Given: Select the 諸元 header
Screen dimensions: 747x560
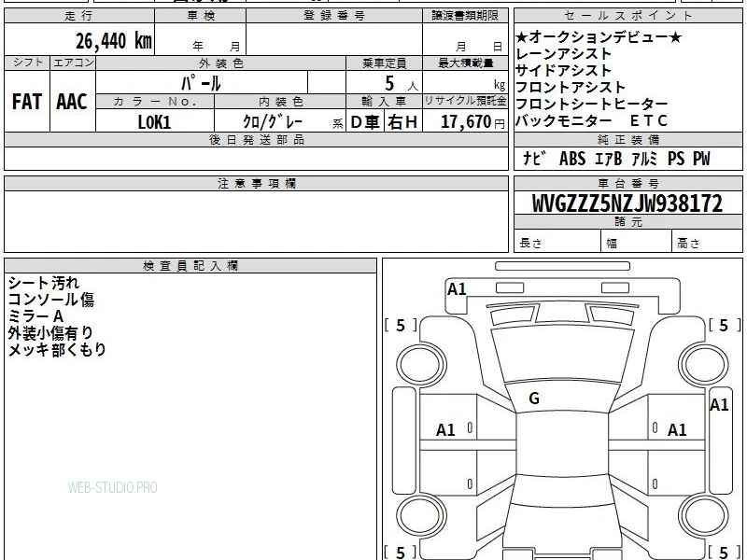Looking at the screenshot, I should pyautogui.click(x=627, y=221).
